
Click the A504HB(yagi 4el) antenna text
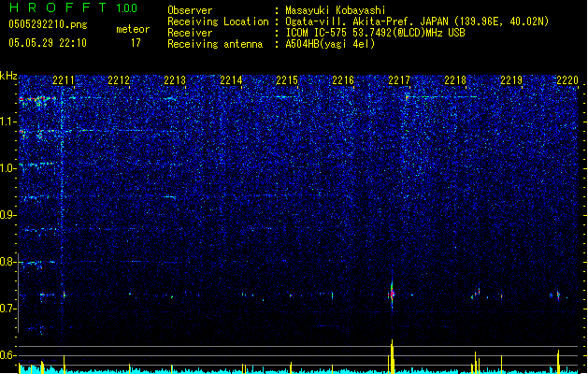pyautogui.click(x=330, y=44)
